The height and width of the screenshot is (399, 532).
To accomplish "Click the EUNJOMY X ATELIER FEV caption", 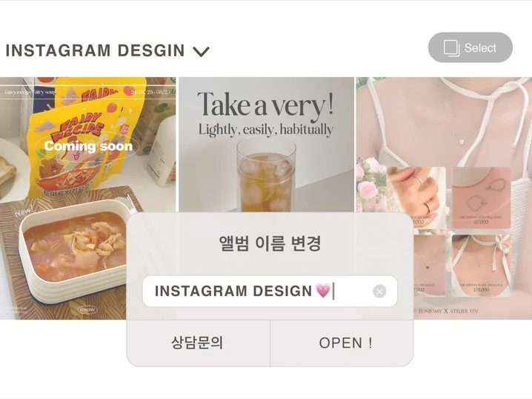I will tap(448, 311).
